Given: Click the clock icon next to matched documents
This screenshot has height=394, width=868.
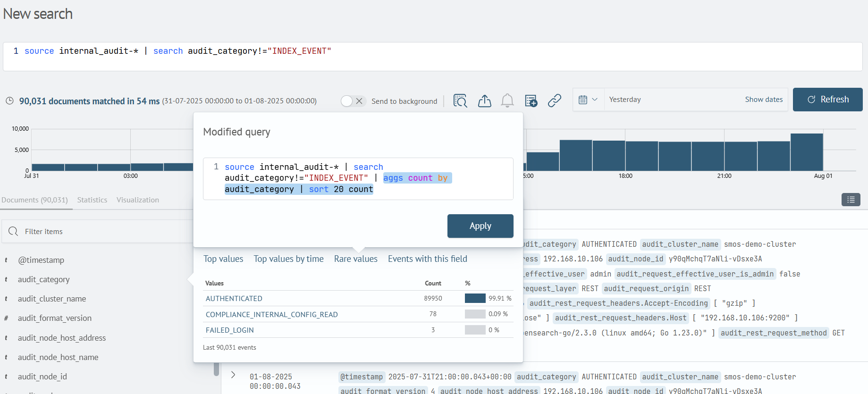Looking at the screenshot, I should 9,101.
